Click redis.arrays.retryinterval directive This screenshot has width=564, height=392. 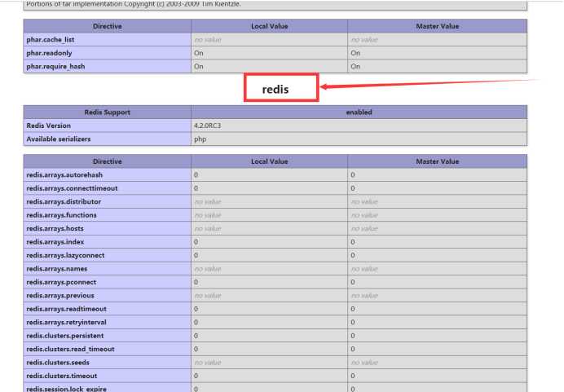pyautogui.click(x=67, y=322)
